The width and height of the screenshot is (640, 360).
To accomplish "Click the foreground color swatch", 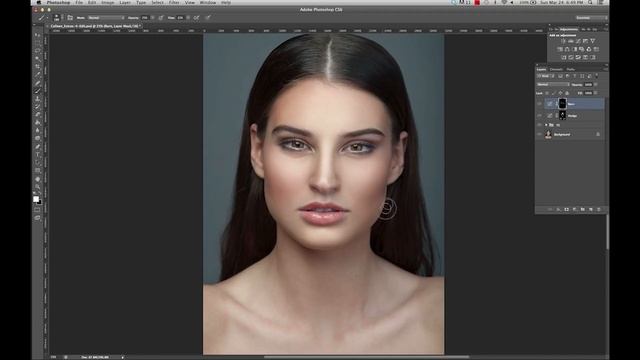I will (36, 199).
